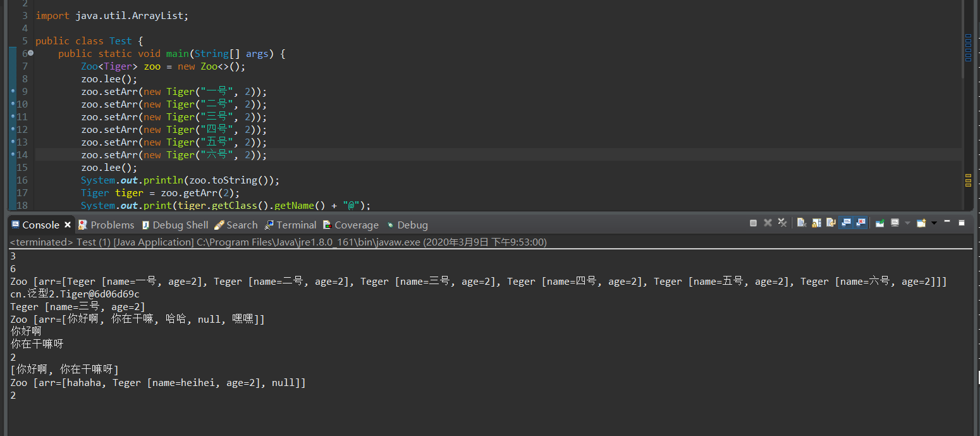980x436 pixels.
Task: Click the Remove Launch icon
Action: [x=768, y=223]
